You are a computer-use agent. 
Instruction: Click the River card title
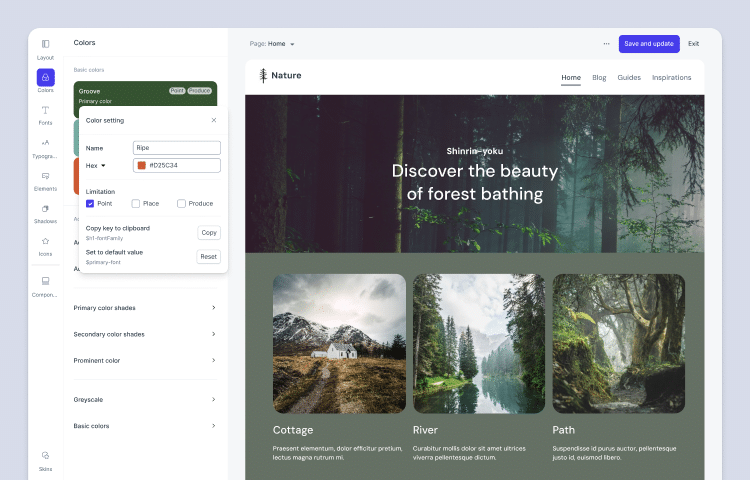pos(425,430)
